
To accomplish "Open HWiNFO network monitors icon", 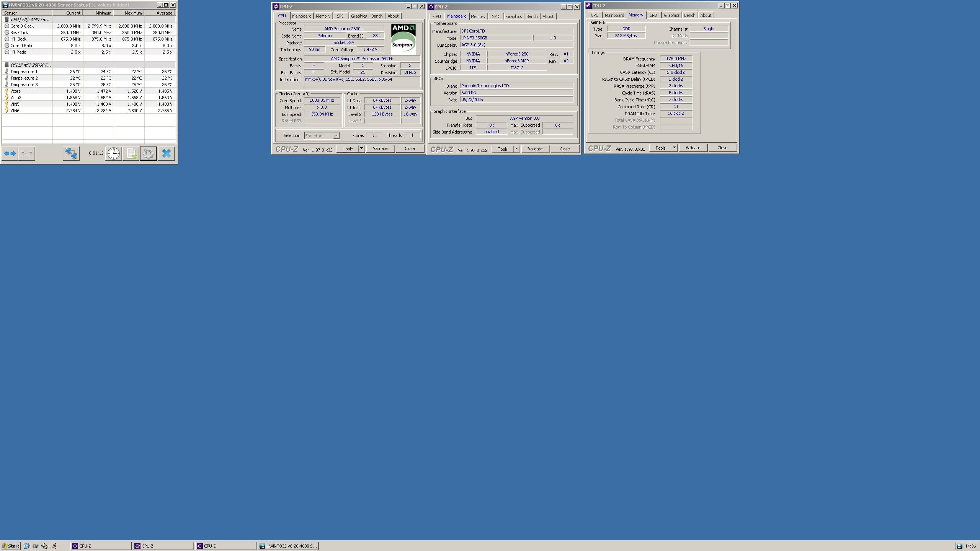I will pyautogui.click(x=71, y=153).
